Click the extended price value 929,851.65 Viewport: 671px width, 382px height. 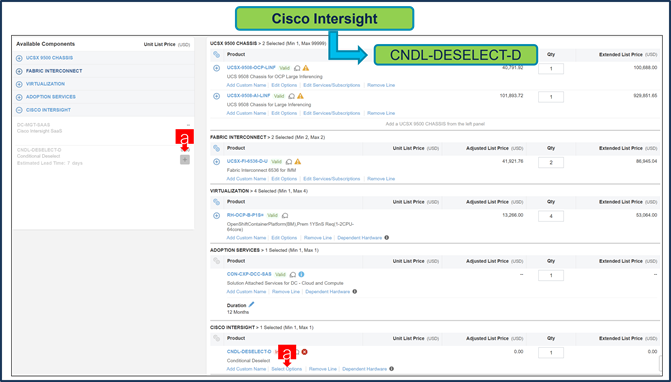(x=645, y=95)
